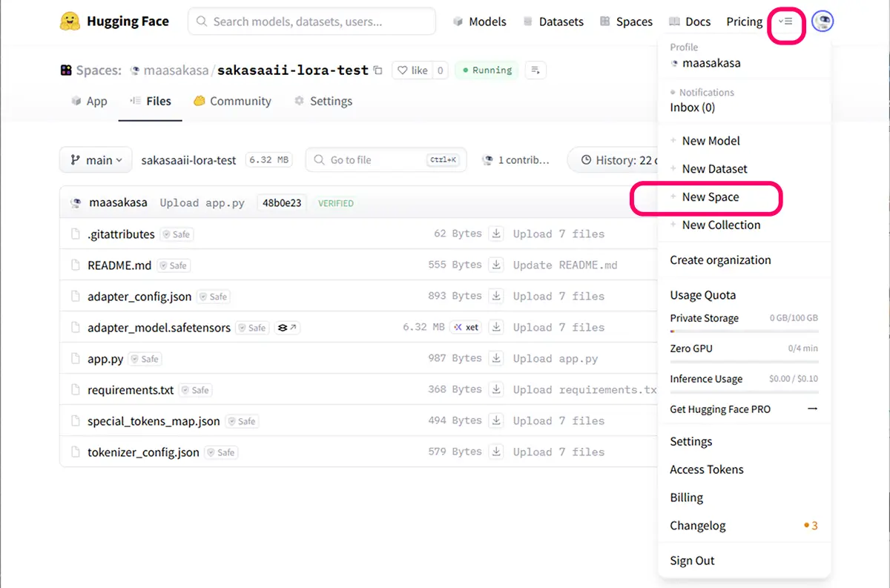Click download icon for app.py
Viewport: 890px width, 588px height.
tap(496, 358)
